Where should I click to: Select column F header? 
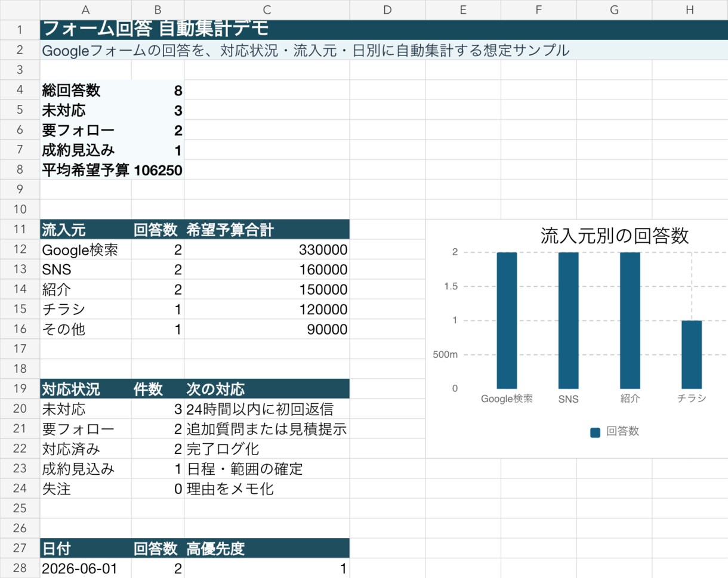539,10
